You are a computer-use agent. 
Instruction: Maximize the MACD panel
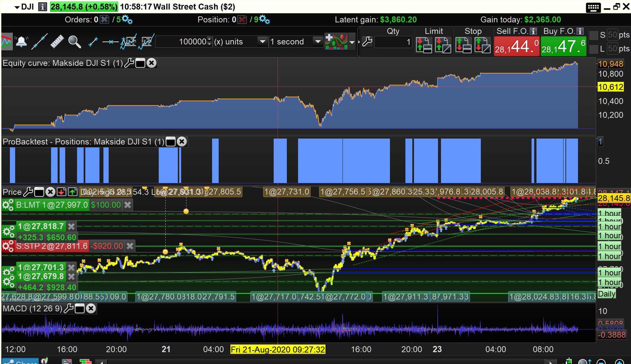[x=80, y=309]
